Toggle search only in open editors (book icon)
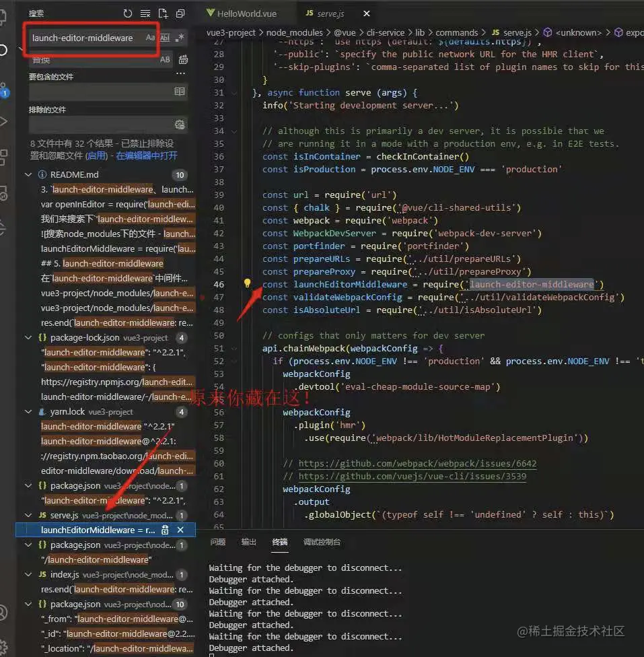This screenshot has height=657, width=644. [x=179, y=92]
